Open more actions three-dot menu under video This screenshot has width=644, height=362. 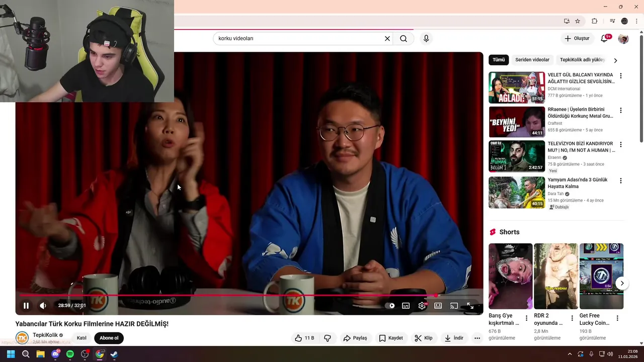(477, 338)
